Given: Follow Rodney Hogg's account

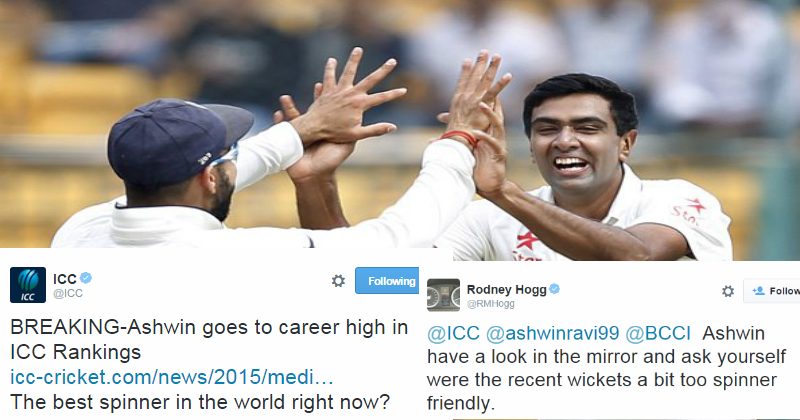Looking at the screenshot, I should [x=771, y=291].
